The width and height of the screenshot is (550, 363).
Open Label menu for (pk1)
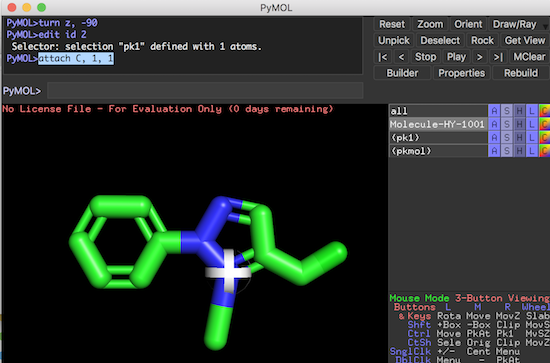click(532, 137)
